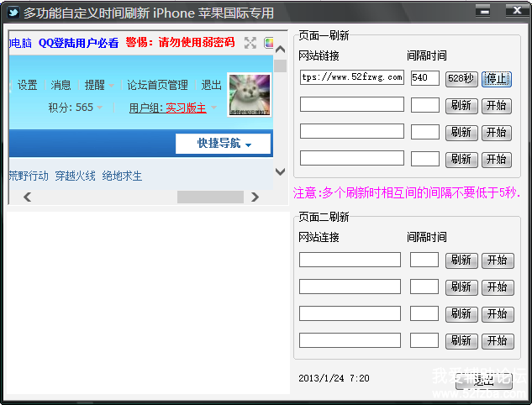Click fourth interval field in 页面二刷新
The image size is (532, 405).
pyautogui.click(x=424, y=340)
